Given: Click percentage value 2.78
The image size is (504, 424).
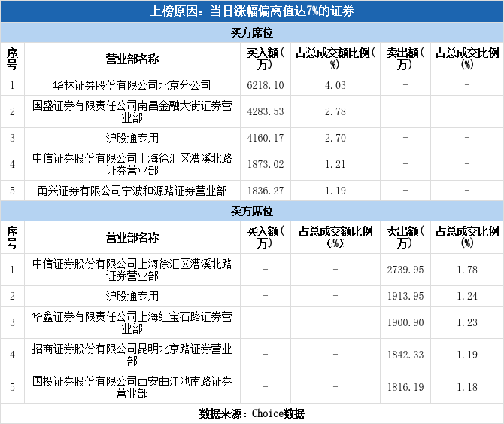Looking at the screenshot, I should 335,111.
